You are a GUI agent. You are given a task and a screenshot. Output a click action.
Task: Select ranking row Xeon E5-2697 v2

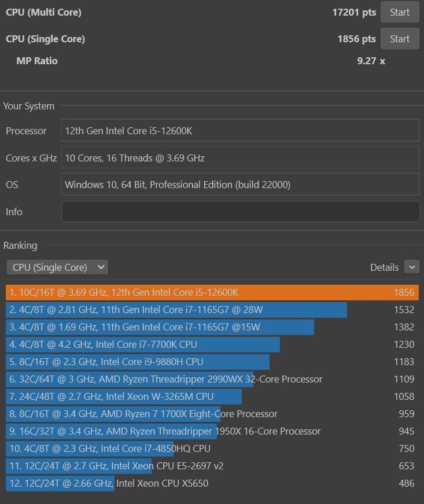point(212,466)
